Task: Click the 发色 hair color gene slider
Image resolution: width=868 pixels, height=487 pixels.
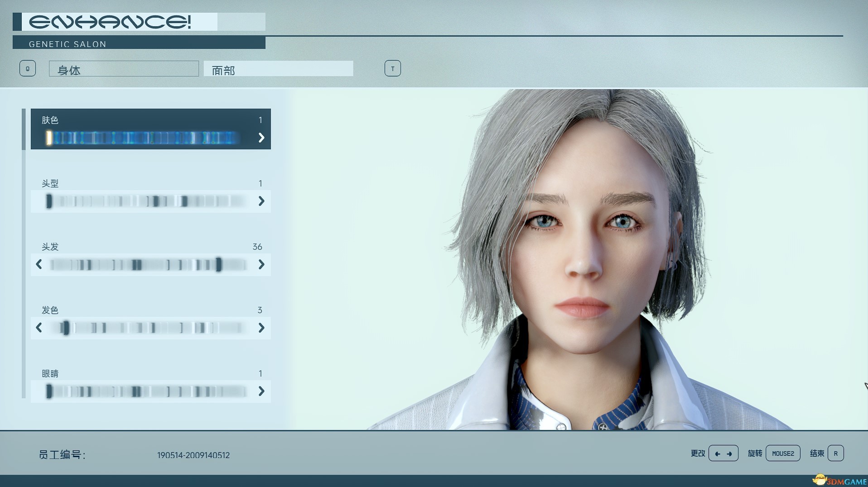Action: click(x=148, y=328)
